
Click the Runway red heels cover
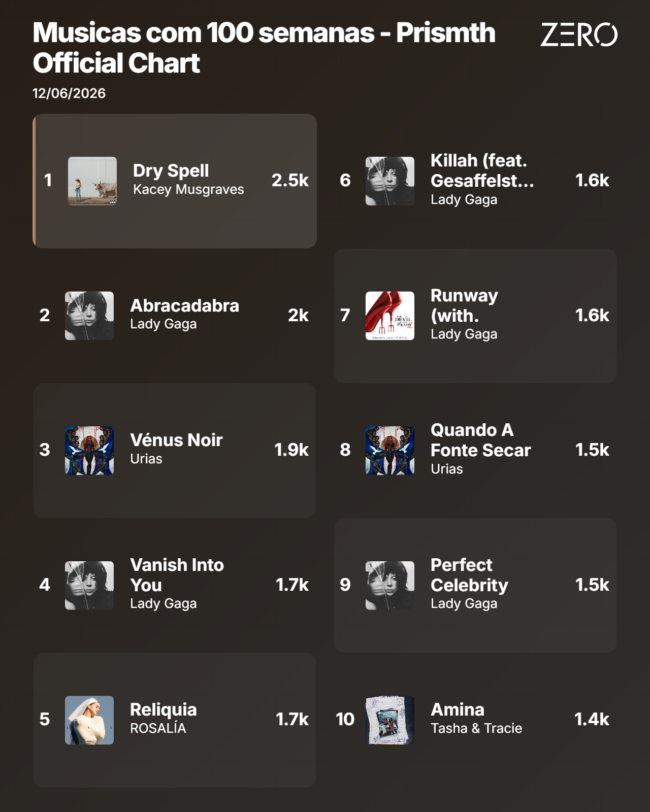(390, 316)
